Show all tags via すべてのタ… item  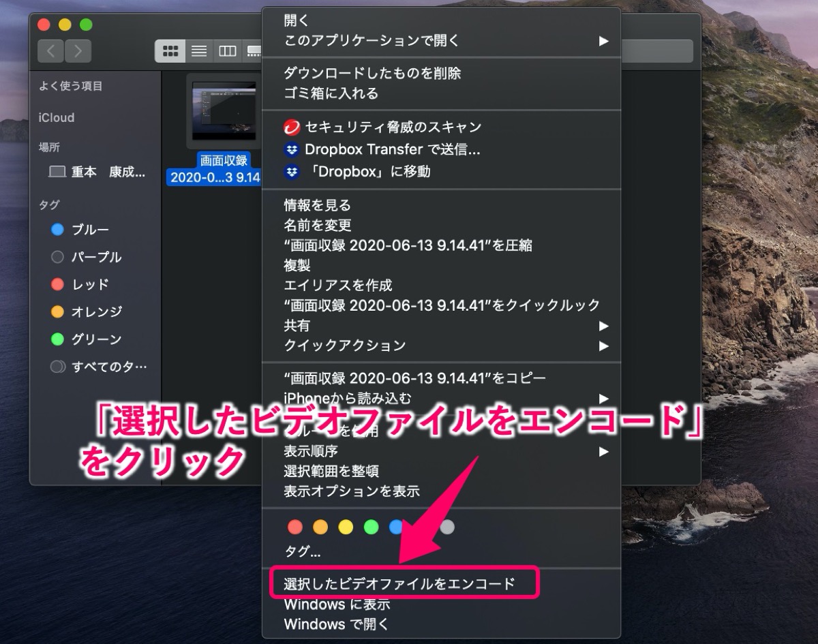pyautogui.click(x=99, y=367)
